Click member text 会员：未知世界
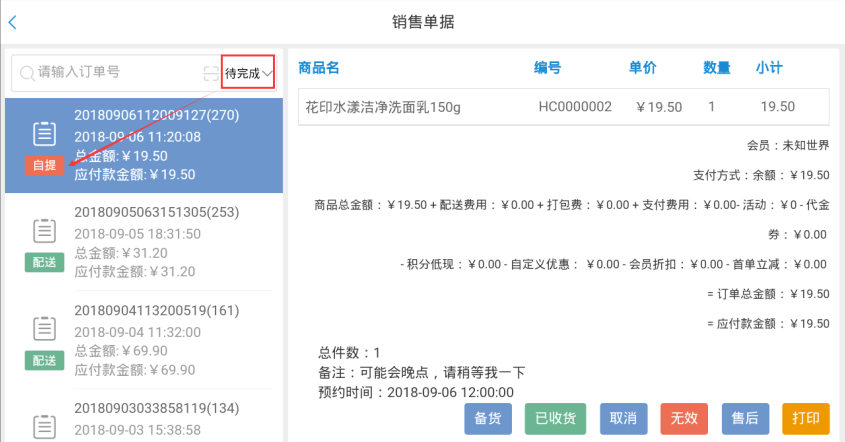This screenshot has width=845, height=442. [788, 146]
